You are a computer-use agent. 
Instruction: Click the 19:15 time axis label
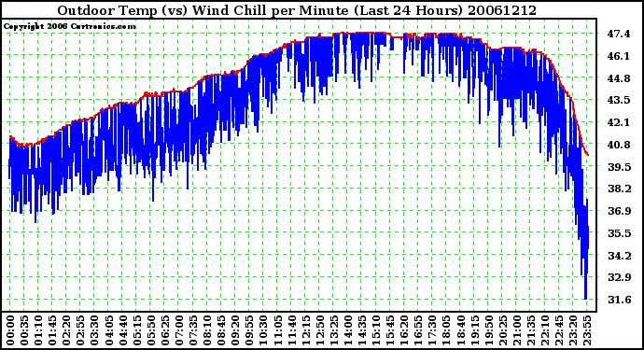click(x=474, y=330)
